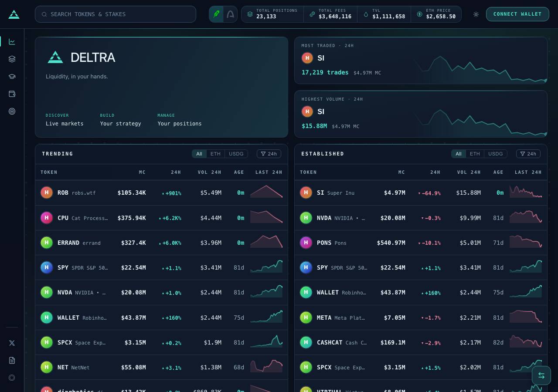Screen dimensions: 558x392
Task: Open the stacked layers icon in the sidebar
Action: pos(12,59)
